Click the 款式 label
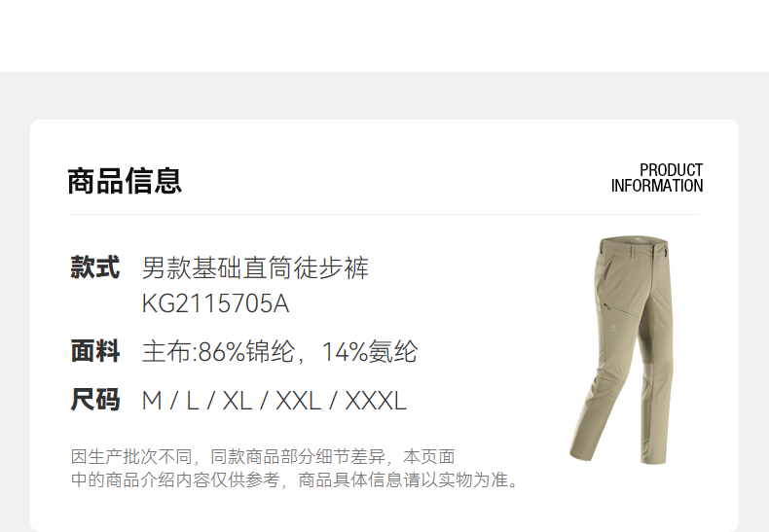This screenshot has height=532, width=769. 95,267
